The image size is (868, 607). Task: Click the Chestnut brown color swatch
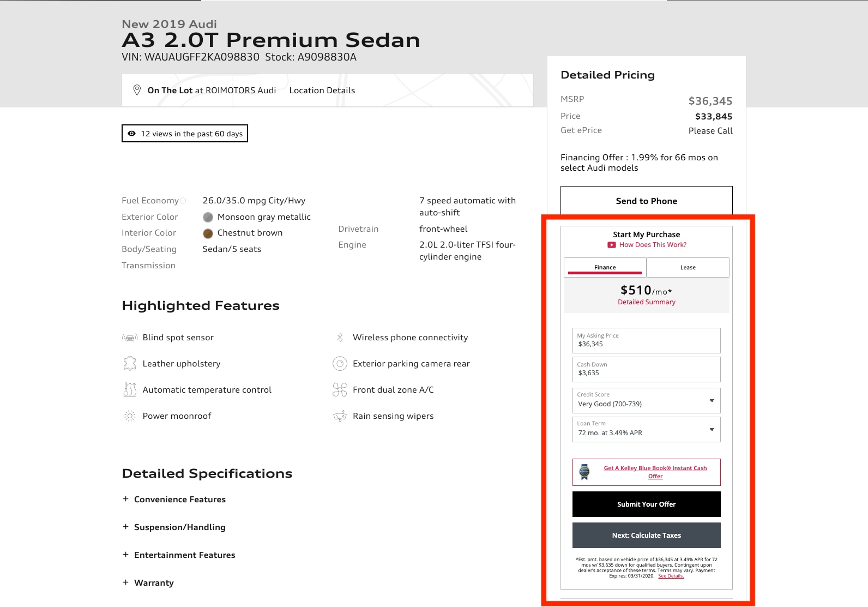tap(208, 233)
